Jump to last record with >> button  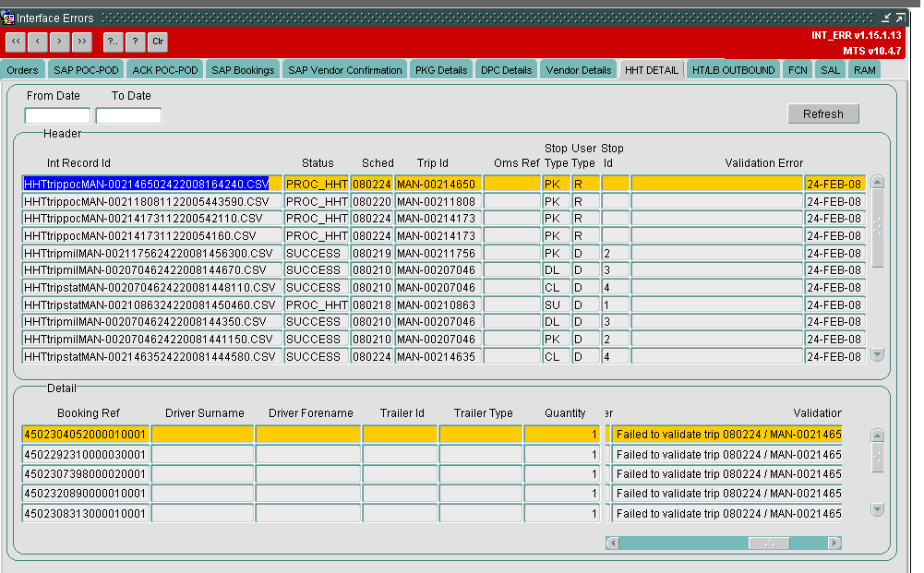pyautogui.click(x=82, y=42)
